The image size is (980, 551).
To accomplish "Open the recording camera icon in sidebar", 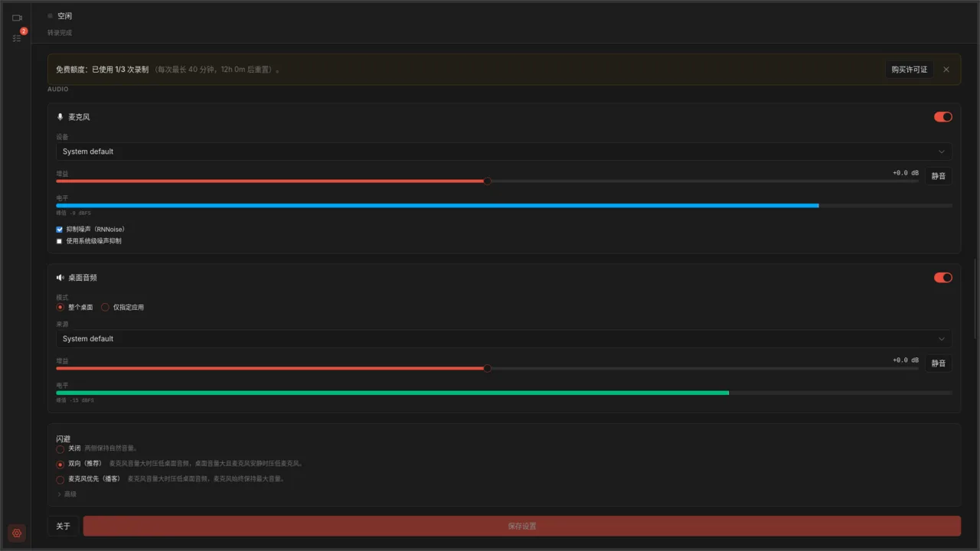I will [x=17, y=18].
